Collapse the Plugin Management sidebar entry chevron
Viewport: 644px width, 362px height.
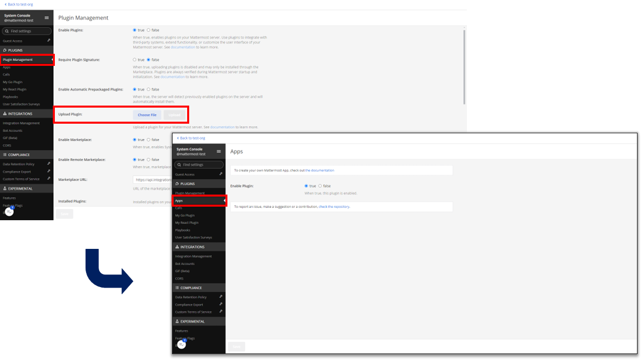tap(52, 59)
